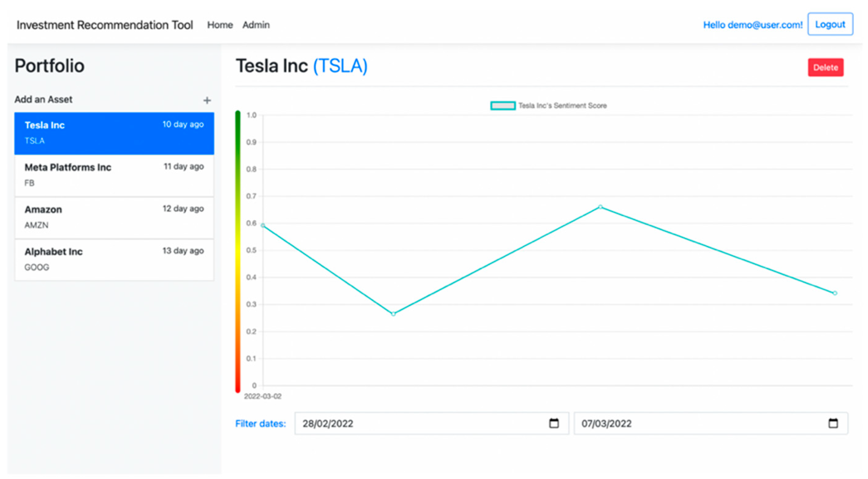Click the plus icon to add an asset

(207, 100)
